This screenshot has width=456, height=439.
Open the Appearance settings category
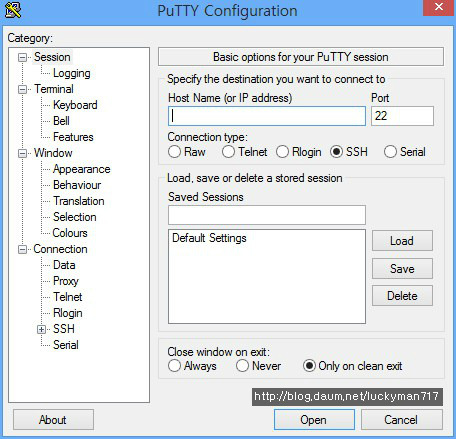point(82,169)
